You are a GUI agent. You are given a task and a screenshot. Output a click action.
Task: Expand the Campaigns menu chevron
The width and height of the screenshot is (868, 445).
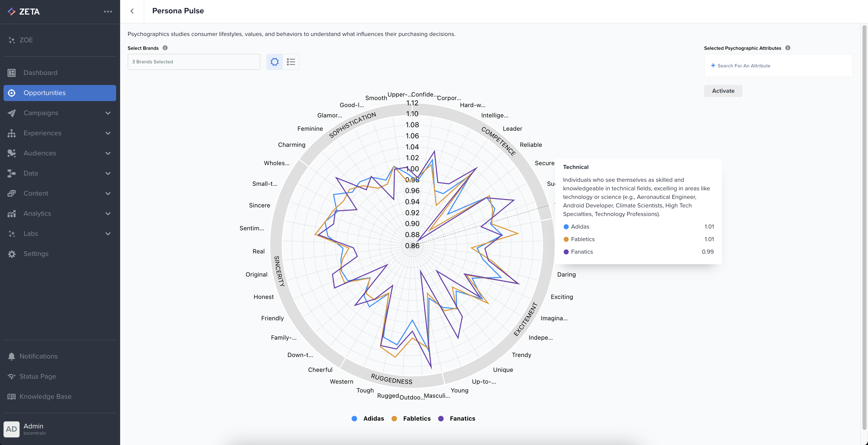(108, 113)
